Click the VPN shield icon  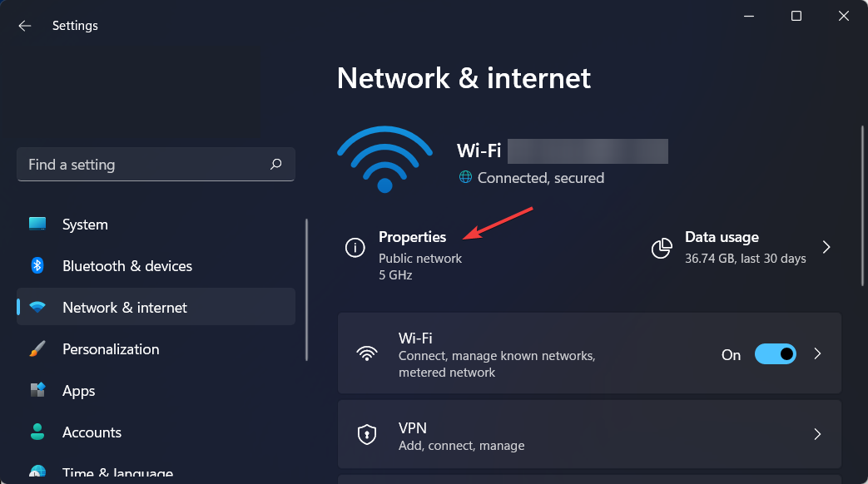[x=367, y=434]
